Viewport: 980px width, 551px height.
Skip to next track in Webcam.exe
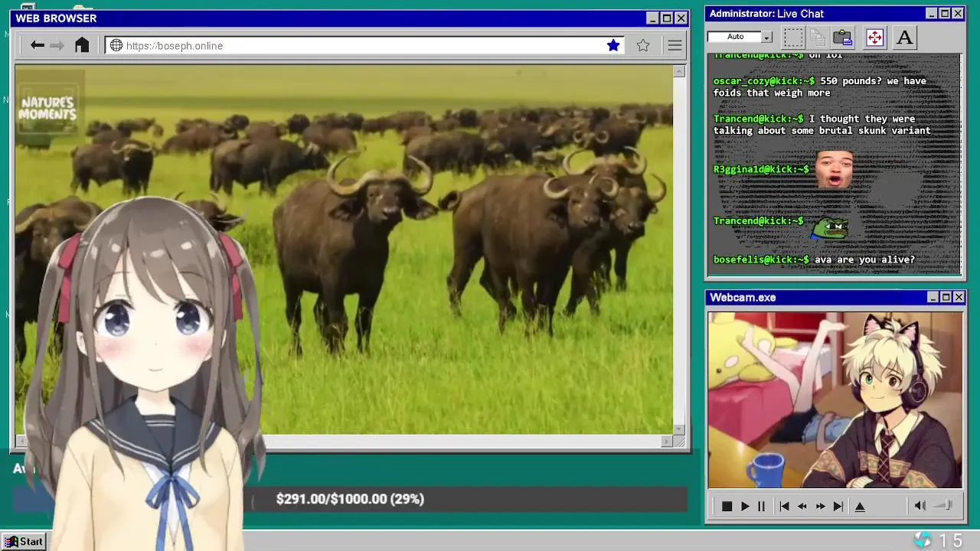pyautogui.click(x=838, y=507)
